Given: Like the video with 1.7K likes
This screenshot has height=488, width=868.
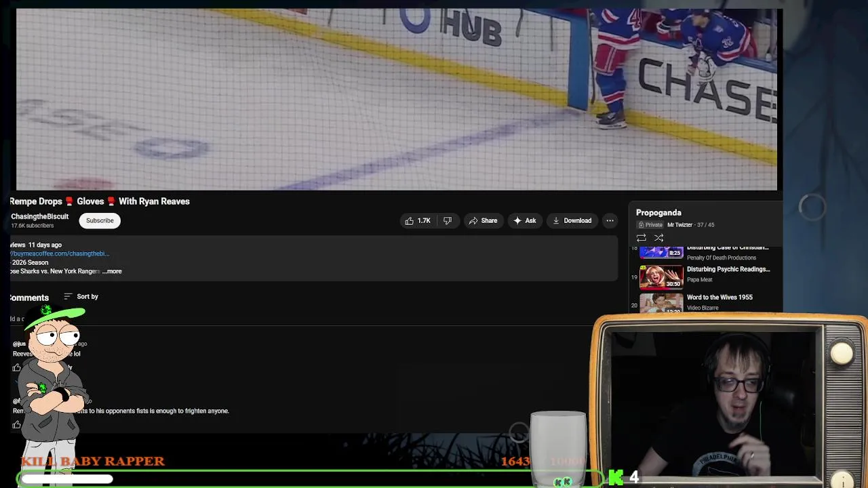Looking at the screenshot, I should [x=418, y=220].
